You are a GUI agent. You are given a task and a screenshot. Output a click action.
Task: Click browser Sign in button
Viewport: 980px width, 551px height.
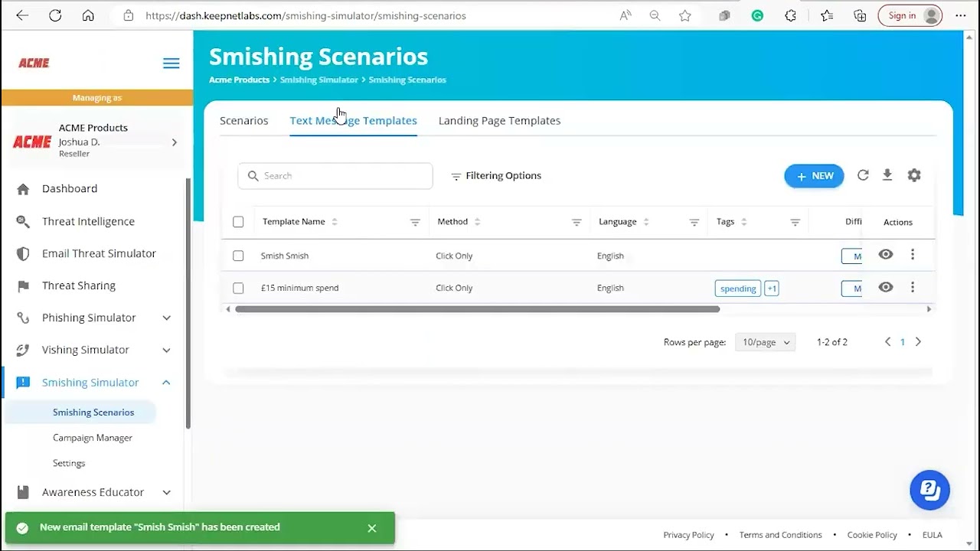910,15
